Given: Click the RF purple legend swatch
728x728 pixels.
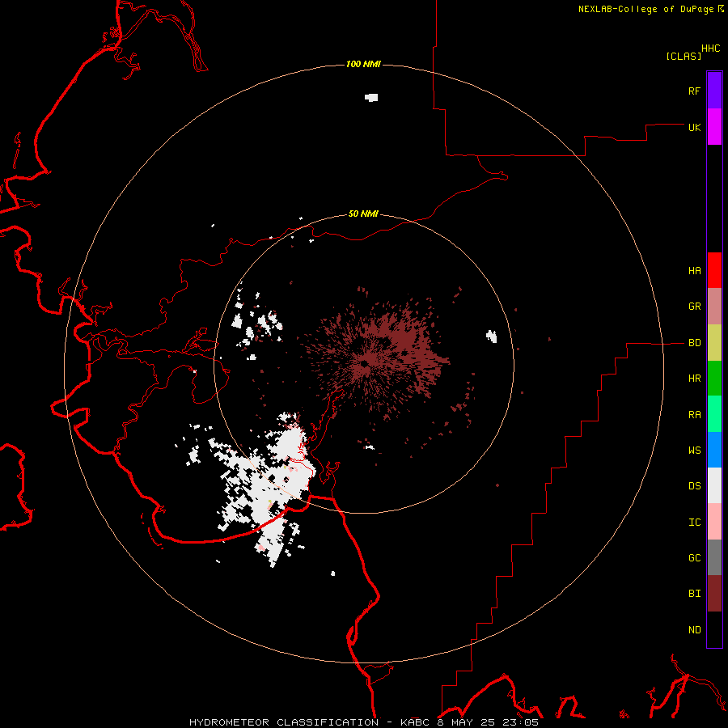Looking at the screenshot, I should point(714,91).
